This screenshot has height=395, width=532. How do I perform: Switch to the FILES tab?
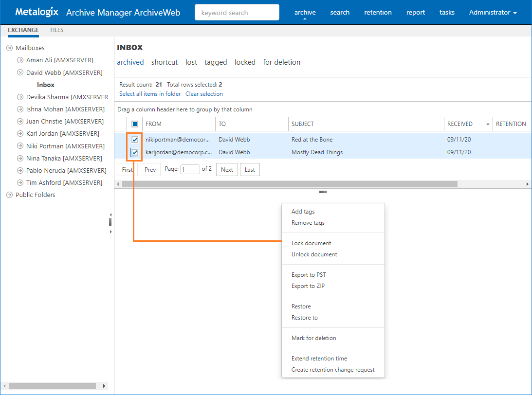click(x=57, y=30)
